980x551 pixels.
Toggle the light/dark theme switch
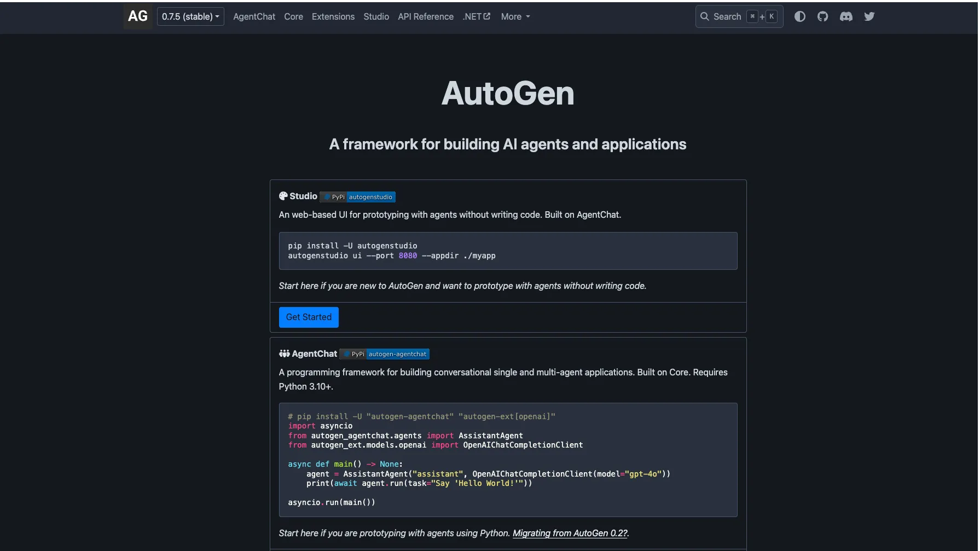[x=800, y=16]
